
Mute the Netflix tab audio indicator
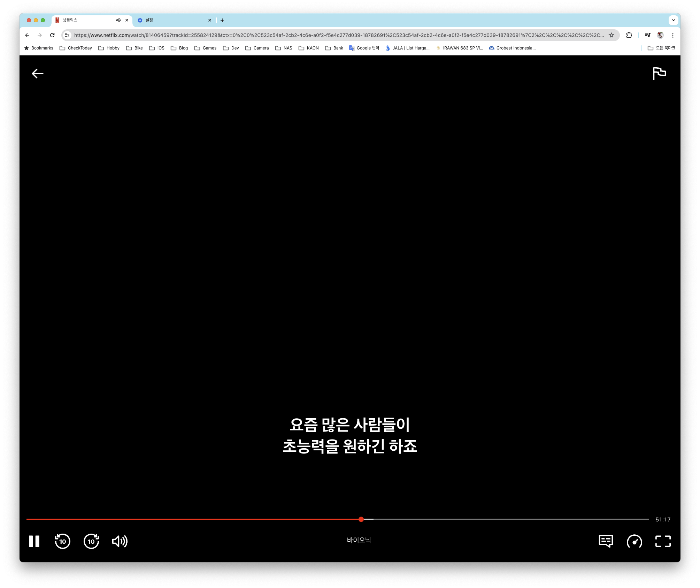118,20
